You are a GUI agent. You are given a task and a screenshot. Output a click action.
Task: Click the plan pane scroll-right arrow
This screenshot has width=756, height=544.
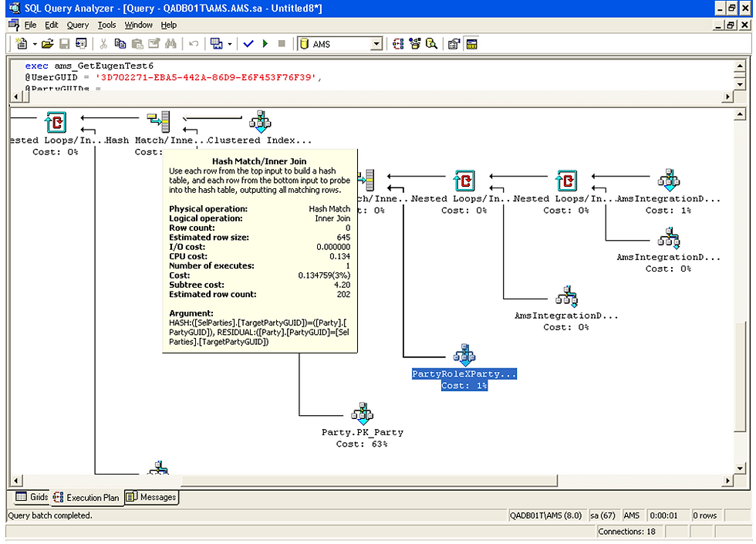tap(727, 480)
